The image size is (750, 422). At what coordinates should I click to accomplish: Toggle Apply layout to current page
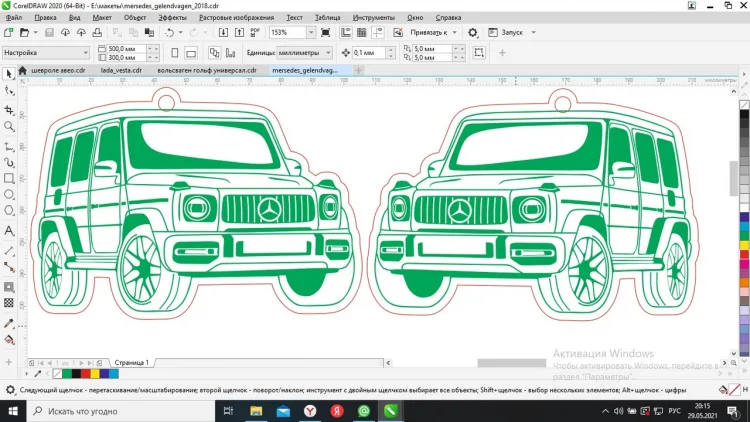231,53
